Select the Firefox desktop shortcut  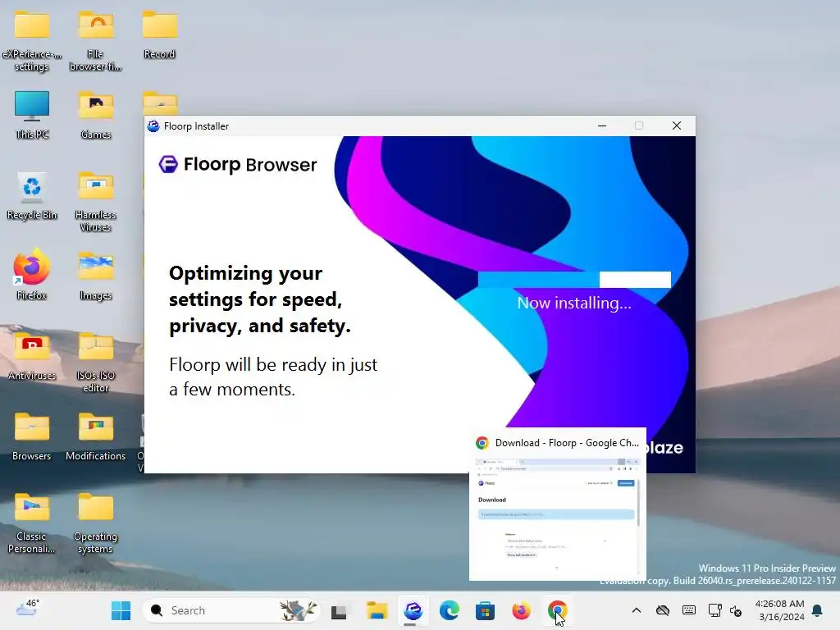pyautogui.click(x=32, y=274)
